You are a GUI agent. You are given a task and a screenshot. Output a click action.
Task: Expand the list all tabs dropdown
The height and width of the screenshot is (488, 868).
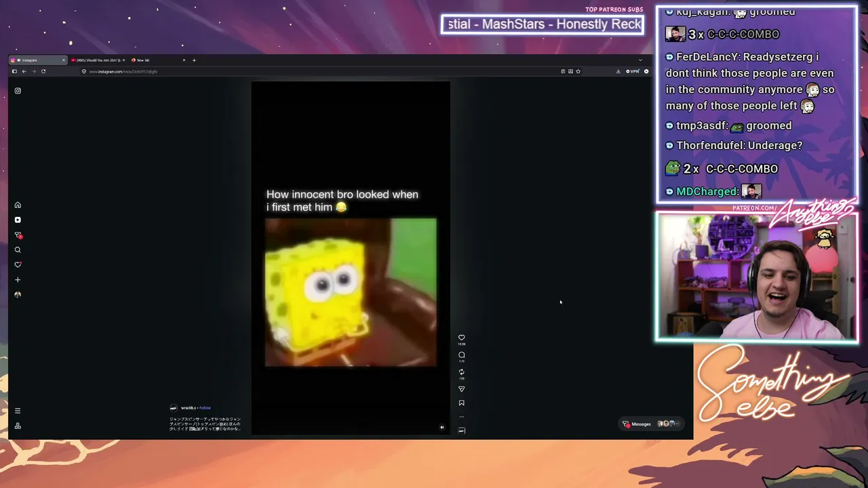click(640, 60)
